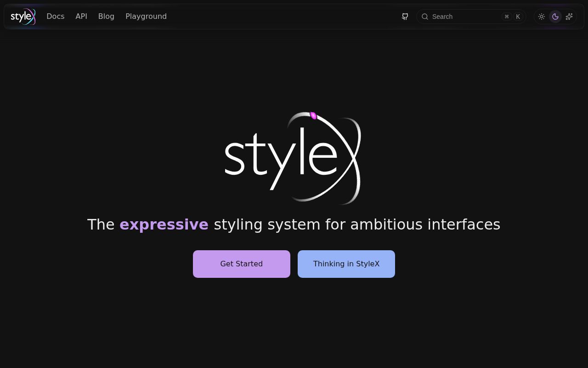Open the GitHub repository icon
The width and height of the screenshot is (588, 368).
point(405,17)
